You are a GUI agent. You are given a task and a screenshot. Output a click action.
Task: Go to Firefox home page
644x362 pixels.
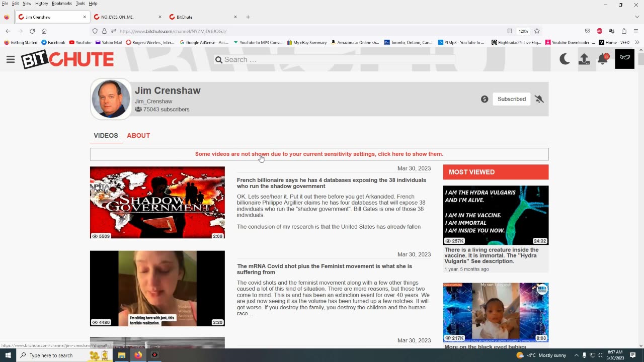[44, 31]
